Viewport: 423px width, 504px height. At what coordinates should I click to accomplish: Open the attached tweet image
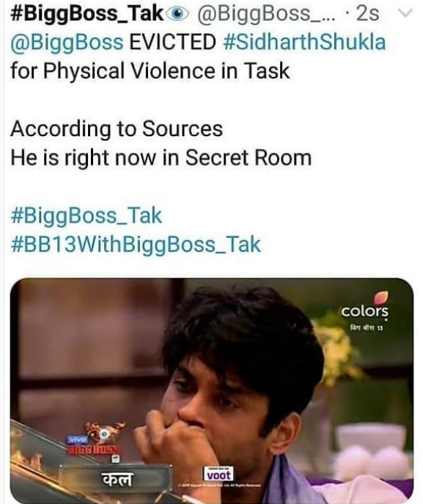tap(211, 391)
